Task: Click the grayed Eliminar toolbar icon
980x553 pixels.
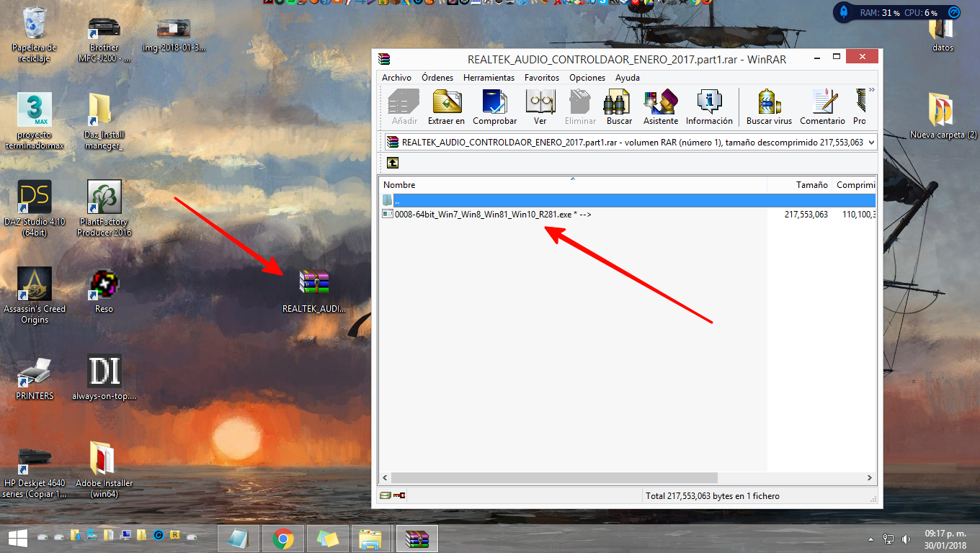Action: pos(580,107)
